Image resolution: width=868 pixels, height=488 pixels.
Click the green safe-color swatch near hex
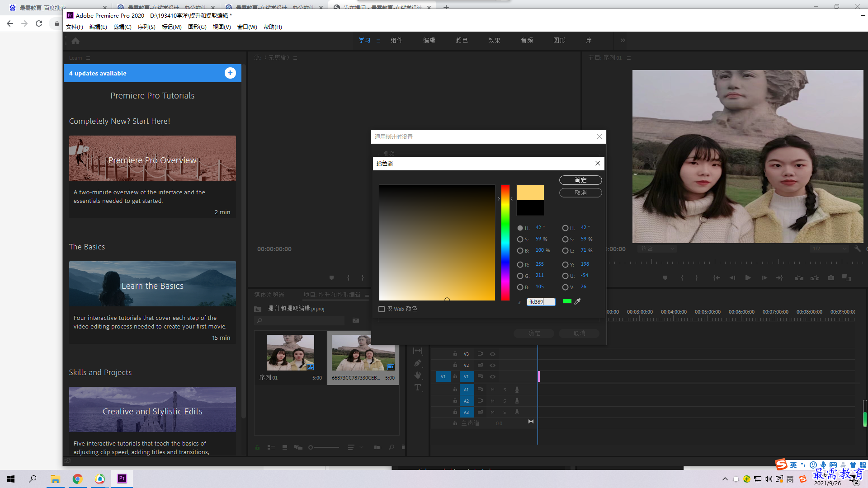point(567,301)
